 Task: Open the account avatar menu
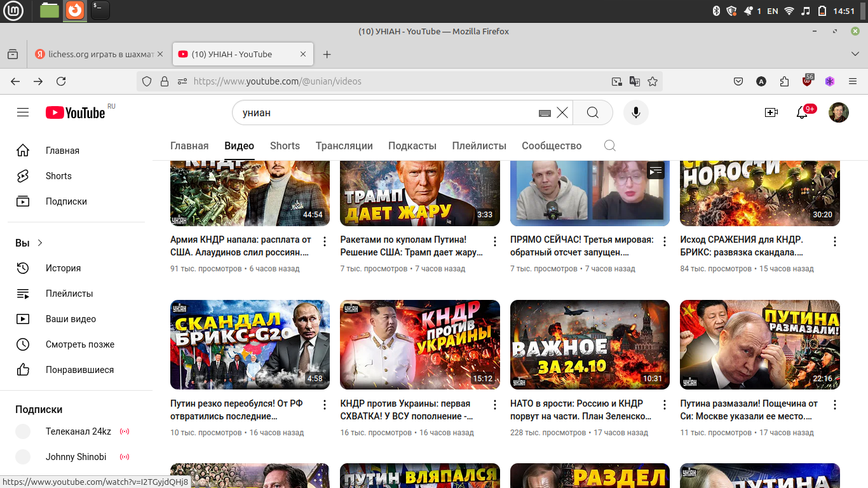click(x=839, y=112)
